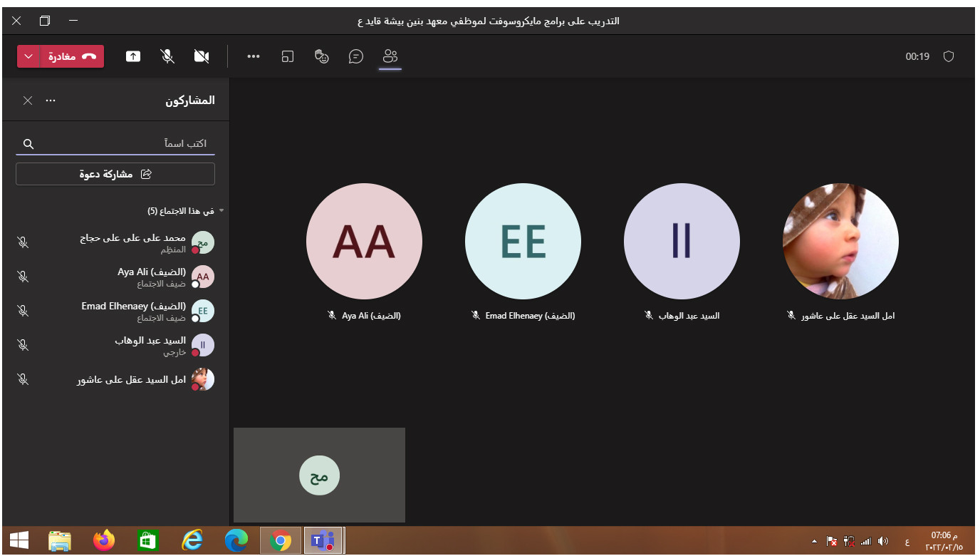Open more actions menu in meeting toolbar
Image resolution: width=980 pixels, height=556 pixels.
[x=254, y=56]
